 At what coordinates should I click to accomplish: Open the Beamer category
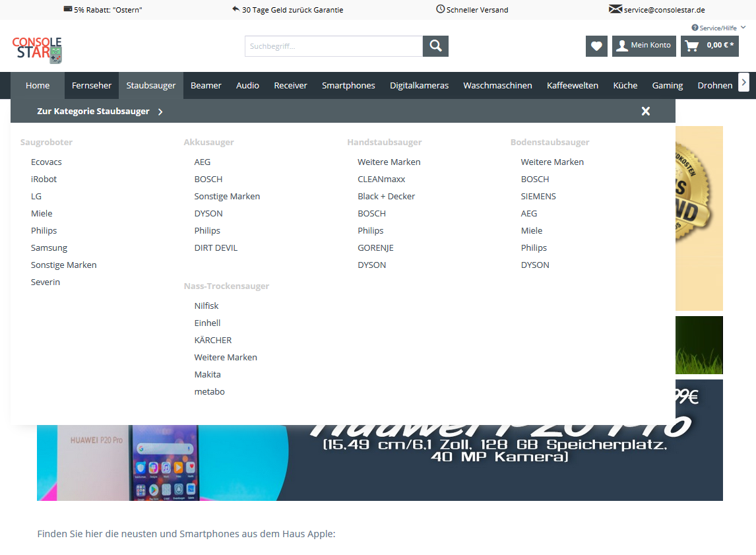tap(206, 85)
